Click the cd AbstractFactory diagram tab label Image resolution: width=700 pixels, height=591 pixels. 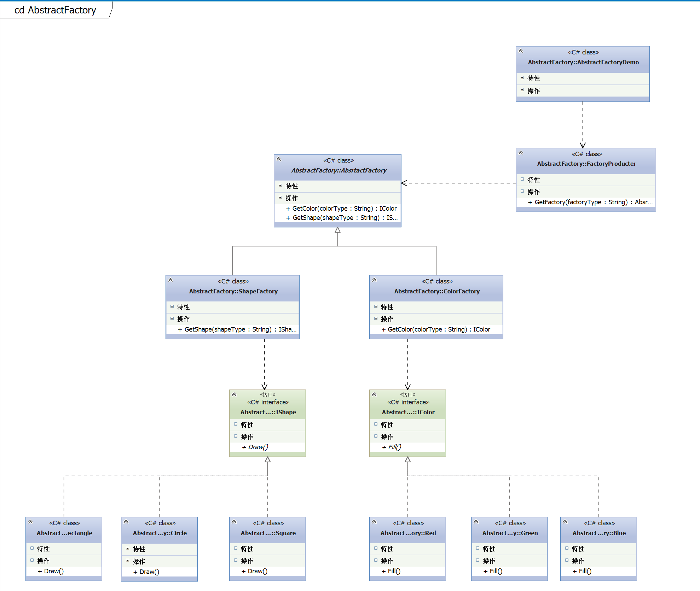click(x=55, y=10)
